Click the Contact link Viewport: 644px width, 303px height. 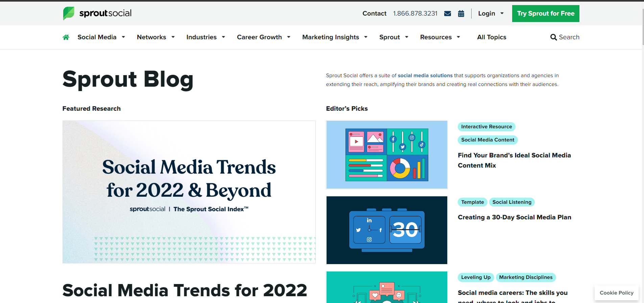click(374, 14)
